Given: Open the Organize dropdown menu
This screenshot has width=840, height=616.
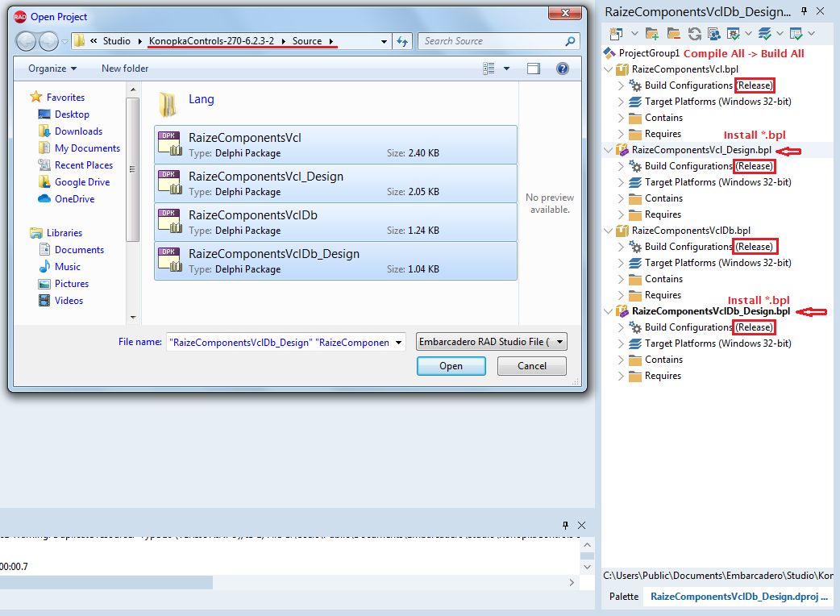Looking at the screenshot, I should [x=52, y=69].
